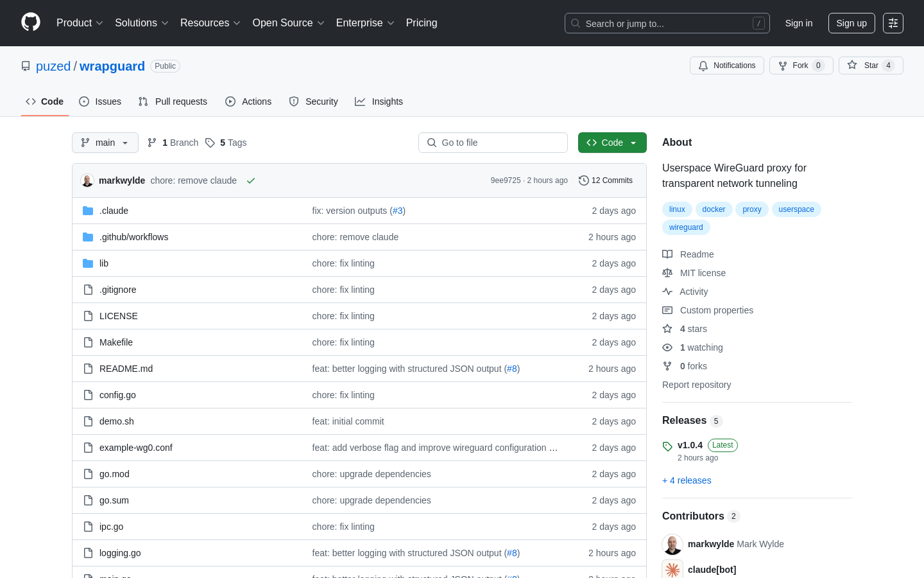Expand the Enterprise menu
Image resolution: width=924 pixels, height=578 pixels.
[x=365, y=23]
